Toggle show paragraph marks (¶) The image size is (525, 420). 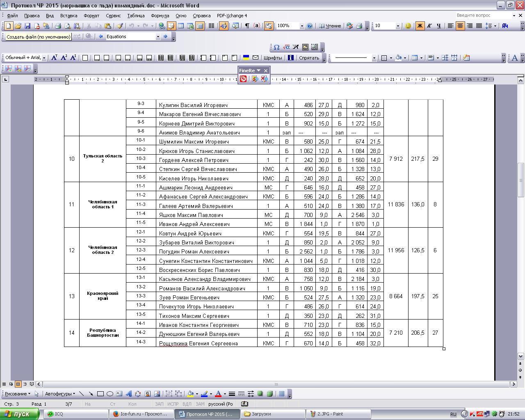[247, 26]
